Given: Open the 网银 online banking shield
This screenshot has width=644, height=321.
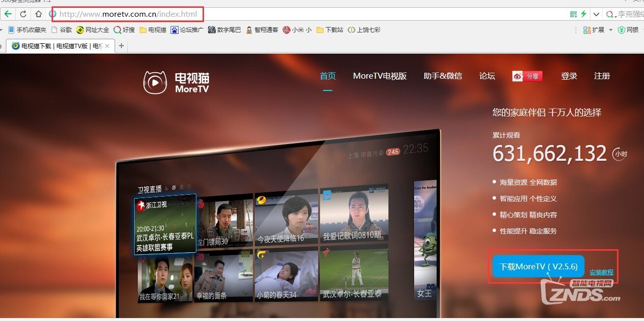Looking at the screenshot, I should tap(628, 30).
